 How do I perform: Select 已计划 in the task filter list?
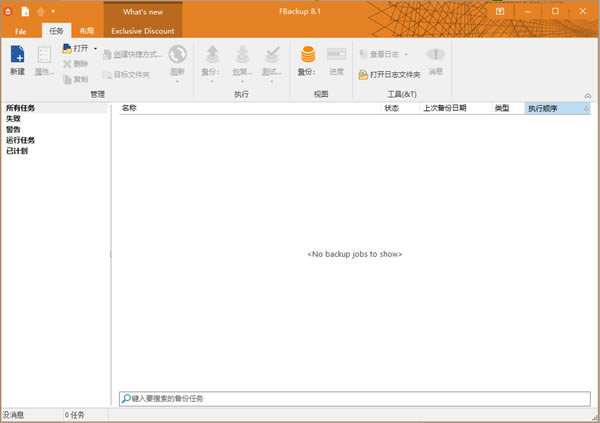pyautogui.click(x=16, y=151)
